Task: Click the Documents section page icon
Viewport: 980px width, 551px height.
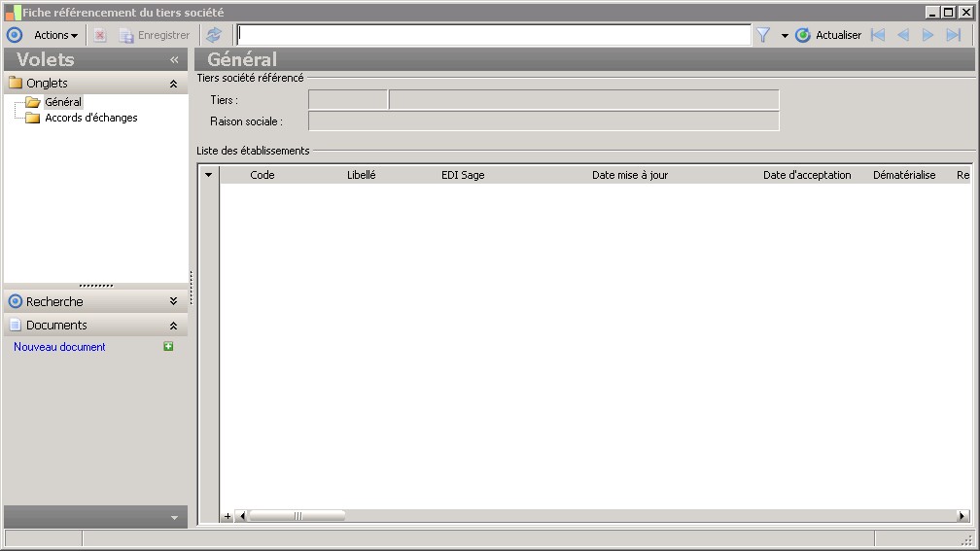Action: pyautogui.click(x=15, y=325)
